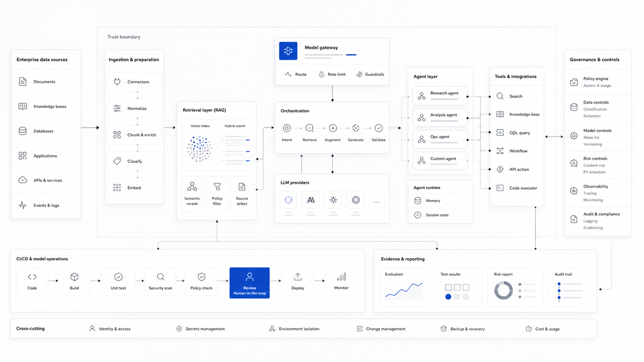The image size is (644, 362).
Task: Click the 'Rate limit' label in Model gateway
Action: click(337, 74)
